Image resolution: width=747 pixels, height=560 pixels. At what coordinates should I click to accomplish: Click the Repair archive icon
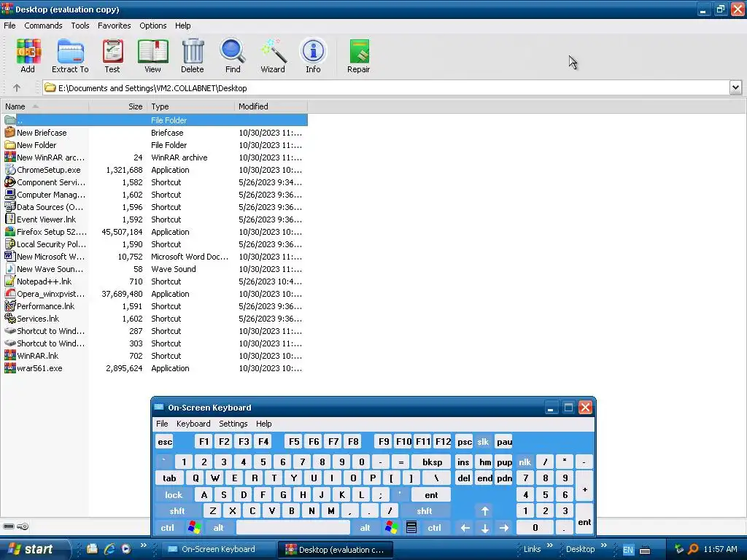pos(359,52)
